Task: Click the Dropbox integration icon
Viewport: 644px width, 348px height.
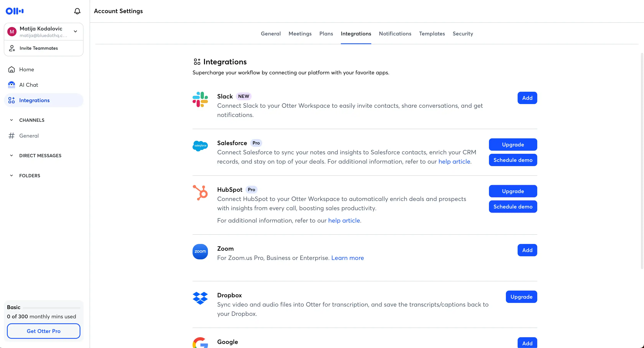Action: point(200,298)
